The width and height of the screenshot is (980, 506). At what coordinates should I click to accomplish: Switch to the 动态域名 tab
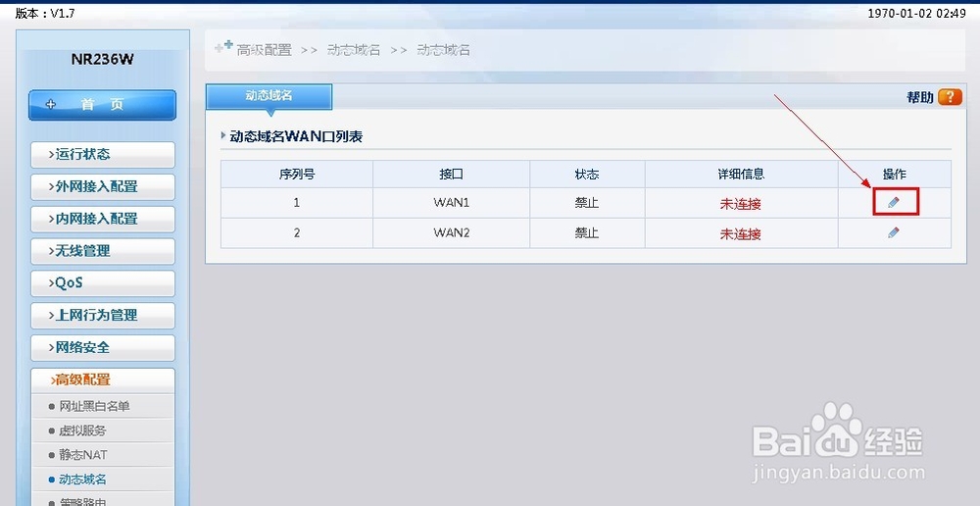269,96
